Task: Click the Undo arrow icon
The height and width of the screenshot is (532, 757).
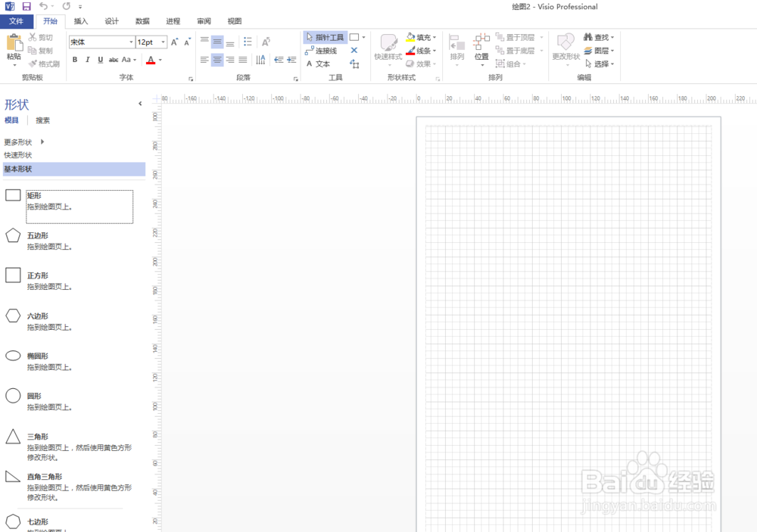Action: pyautogui.click(x=43, y=6)
